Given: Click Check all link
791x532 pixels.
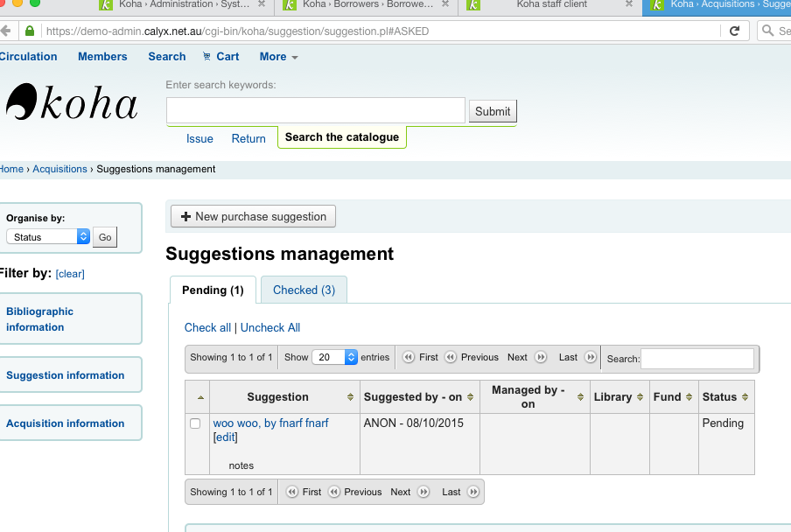Looking at the screenshot, I should tap(207, 327).
